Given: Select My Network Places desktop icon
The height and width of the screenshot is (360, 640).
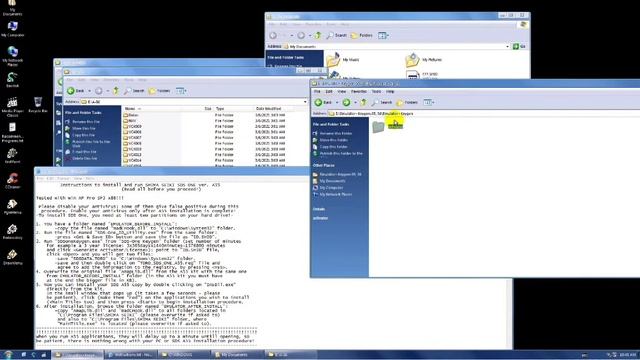Looking at the screenshot, I should [12, 56].
